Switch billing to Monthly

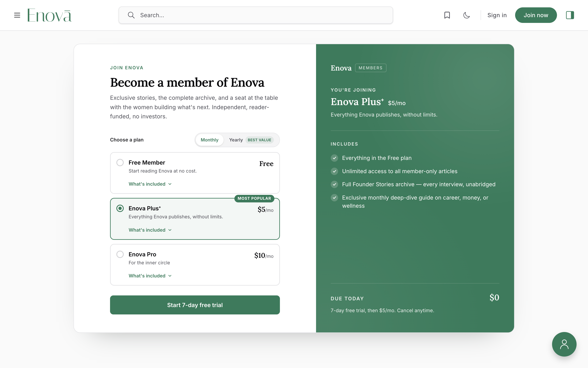coord(209,140)
